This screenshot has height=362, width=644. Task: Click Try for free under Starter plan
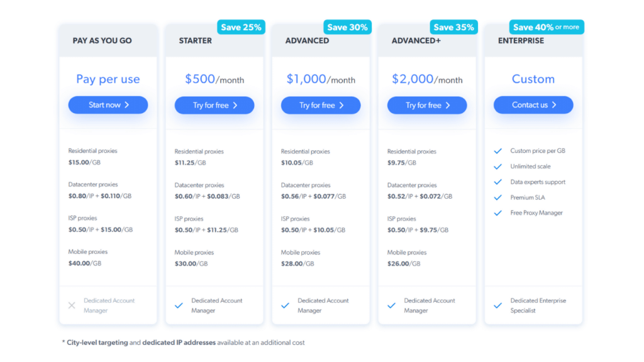click(214, 106)
